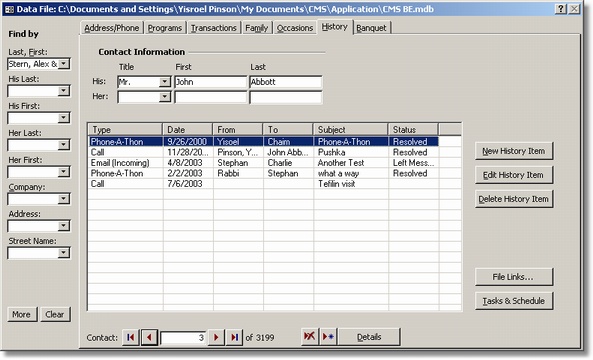Open the Street Name find dropdown
This screenshot has height=360, width=593.
[x=64, y=253]
